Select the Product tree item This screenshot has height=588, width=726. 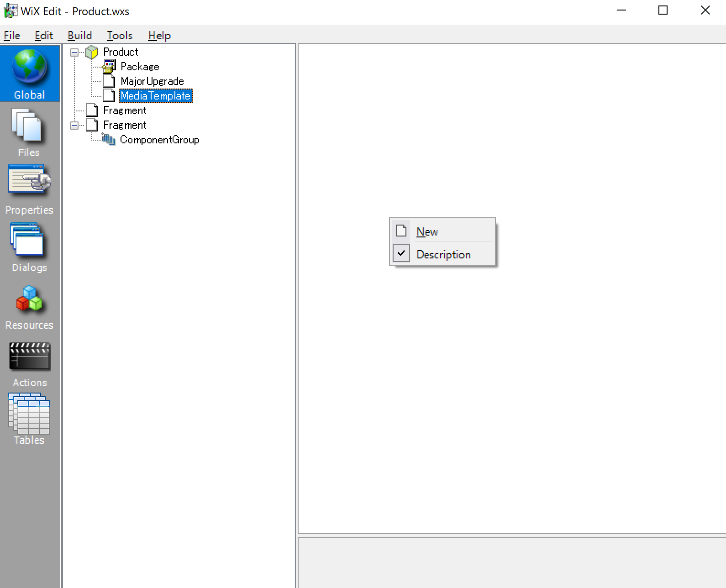[x=121, y=52]
